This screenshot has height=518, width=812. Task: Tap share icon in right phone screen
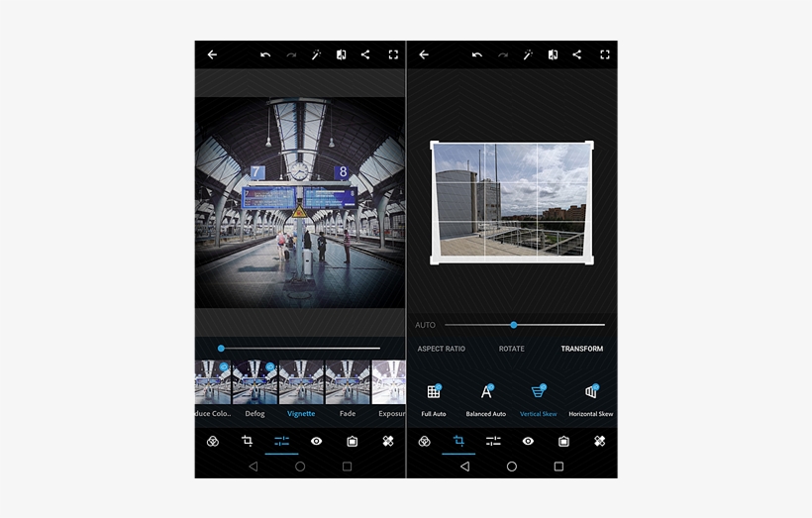pyautogui.click(x=577, y=54)
